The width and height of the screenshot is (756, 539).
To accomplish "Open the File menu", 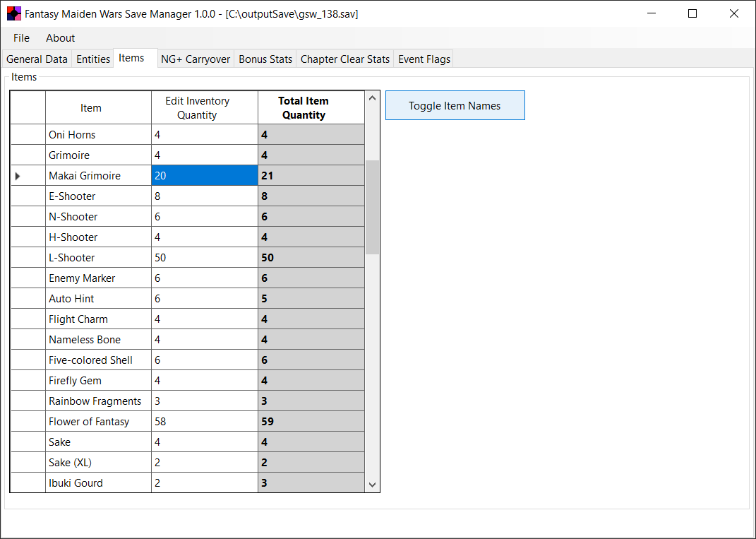I will 21,37.
